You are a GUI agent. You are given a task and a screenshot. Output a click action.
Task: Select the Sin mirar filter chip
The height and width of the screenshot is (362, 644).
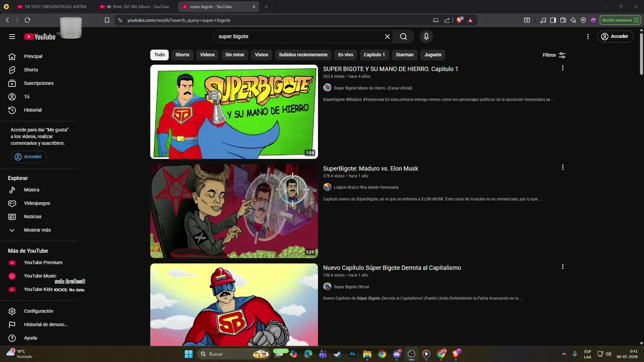pos(235,55)
